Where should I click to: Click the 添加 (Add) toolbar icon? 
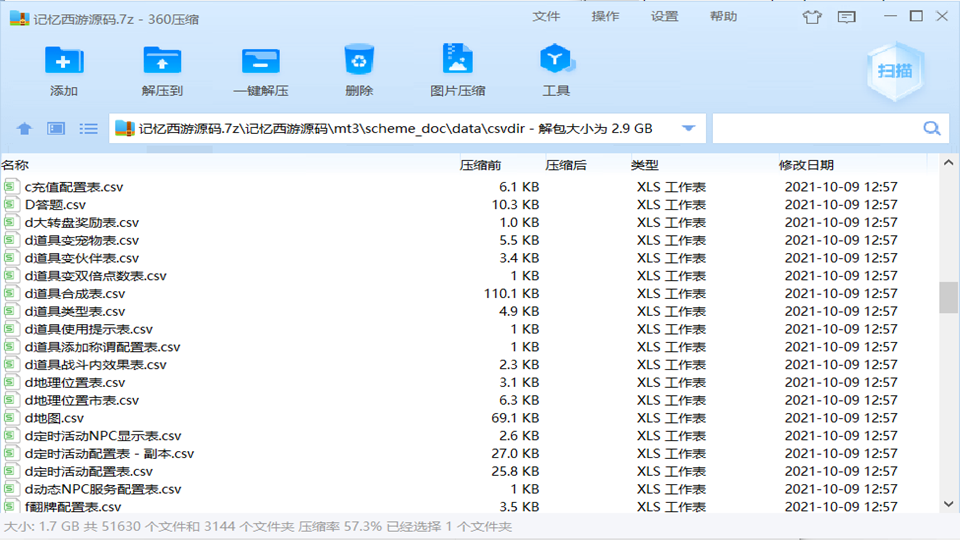(x=64, y=62)
